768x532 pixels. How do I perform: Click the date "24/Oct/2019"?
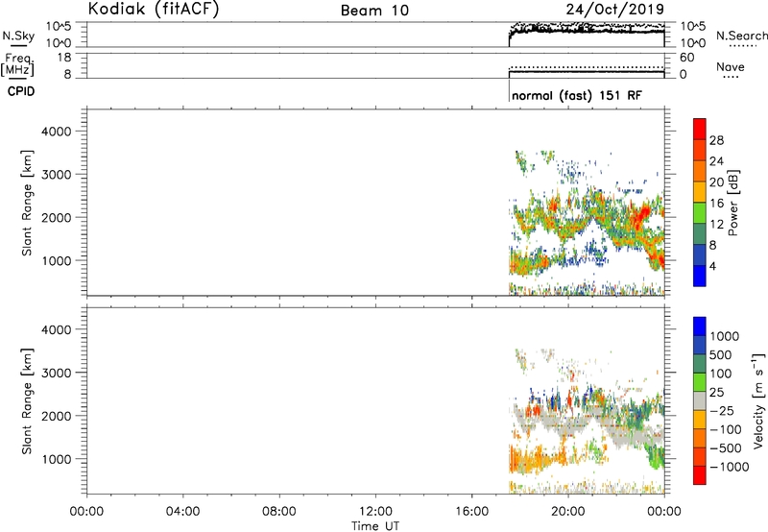pyautogui.click(x=615, y=10)
